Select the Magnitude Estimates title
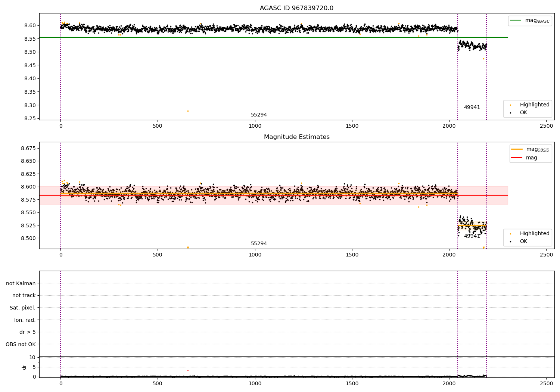The image size is (560, 392). (x=296, y=137)
